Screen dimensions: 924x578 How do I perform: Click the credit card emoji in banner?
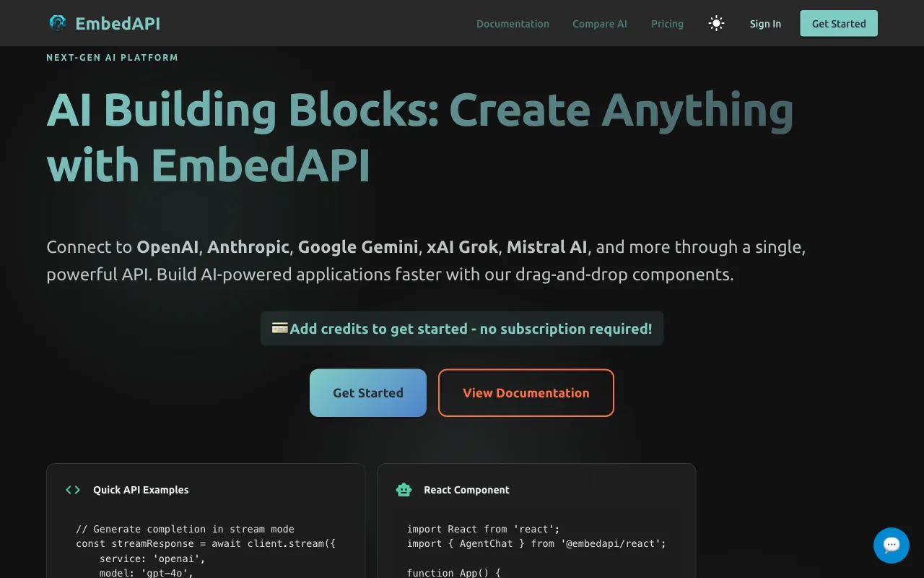(x=280, y=328)
